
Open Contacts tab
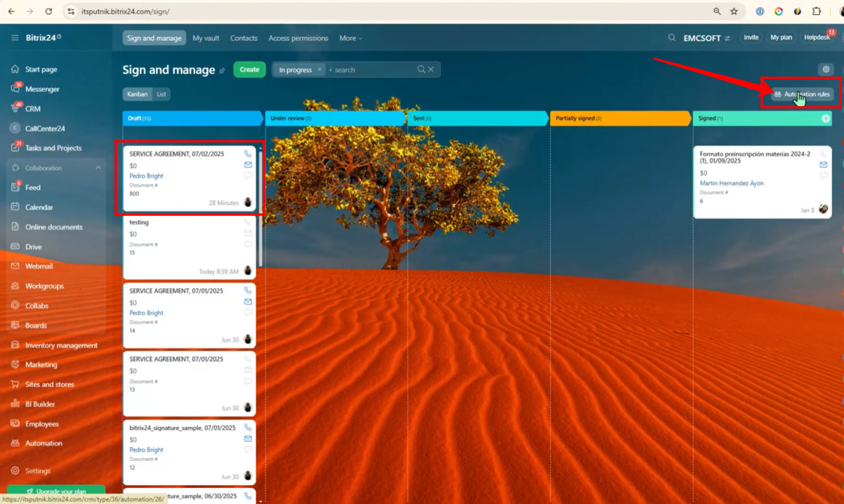pos(244,38)
